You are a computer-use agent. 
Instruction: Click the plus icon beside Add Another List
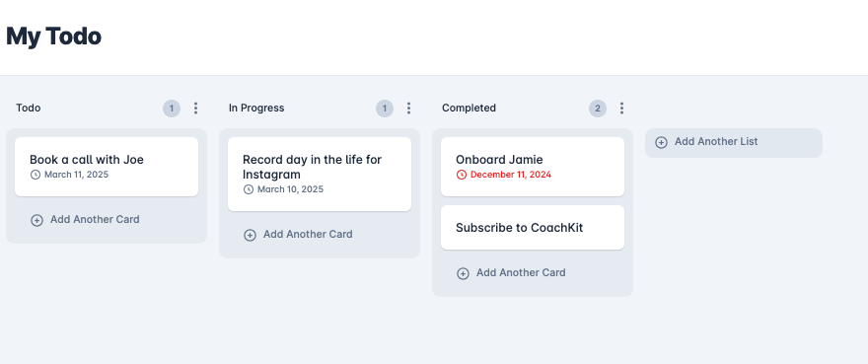click(x=661, y=142)
